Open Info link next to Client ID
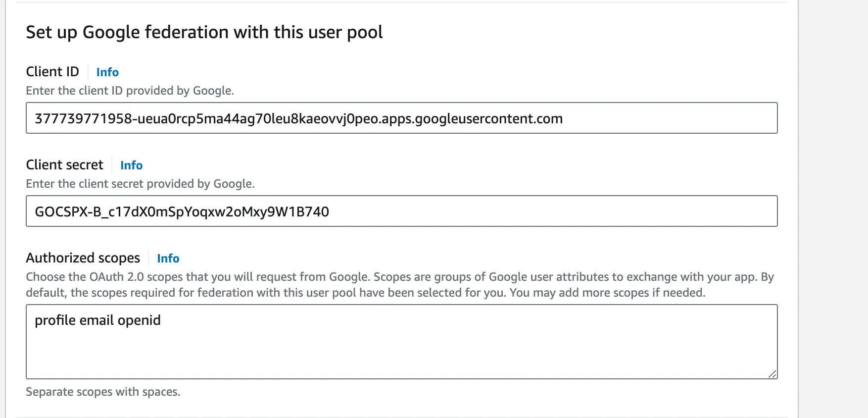Image resolution: width=868 pixels, height=418 pixels. pyautogui.click(x=107, y=72)
